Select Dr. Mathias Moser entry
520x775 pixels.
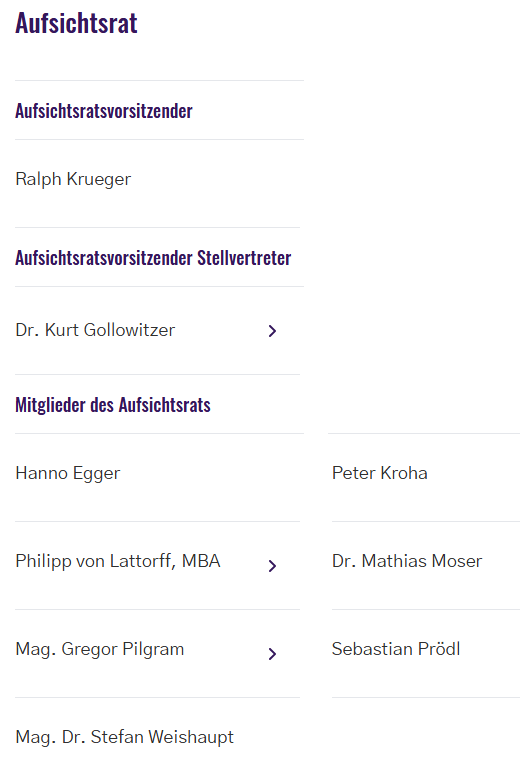(407, 561)
